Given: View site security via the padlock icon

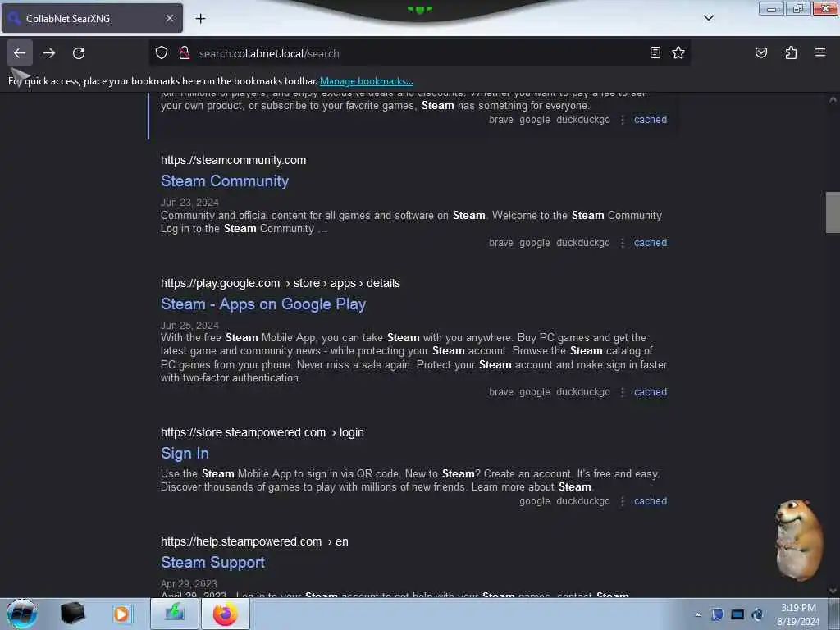Looking at the screenshot, I should coord(185,52).
